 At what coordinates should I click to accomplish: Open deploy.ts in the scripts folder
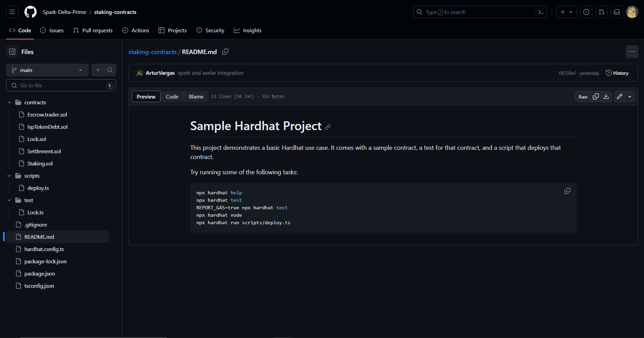tap(38, 188)
